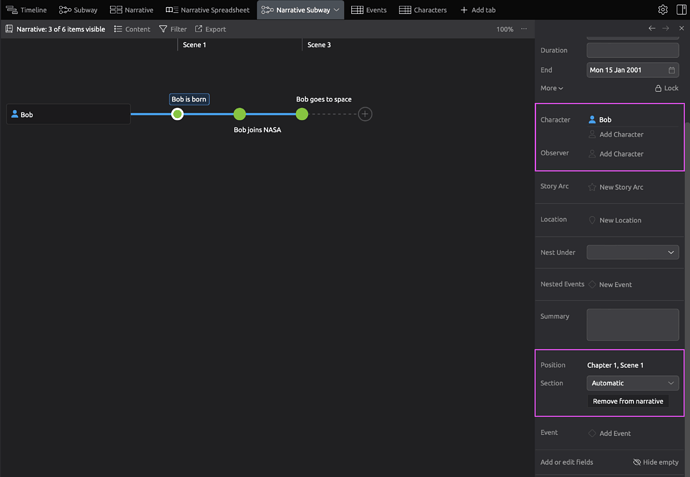Toggle the Lock for event dates
The width and height of the screenshot is (690, 477).
[666, 88]
